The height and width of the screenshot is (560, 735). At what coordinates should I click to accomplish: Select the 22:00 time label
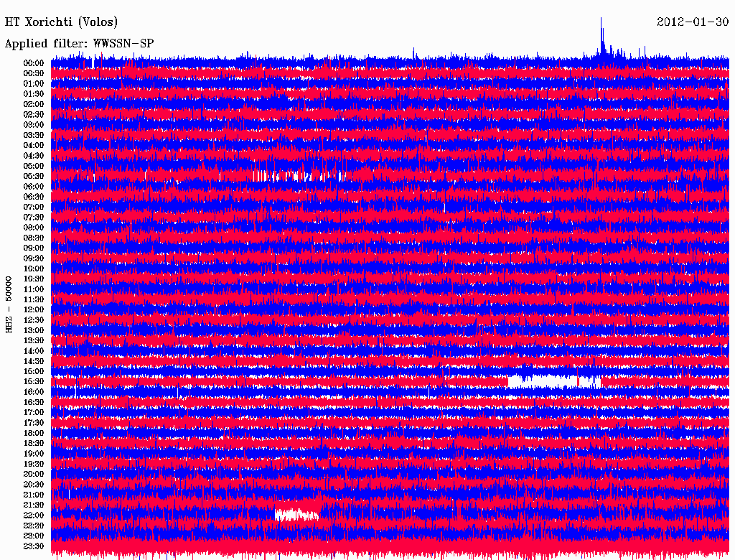click(34, 515)
